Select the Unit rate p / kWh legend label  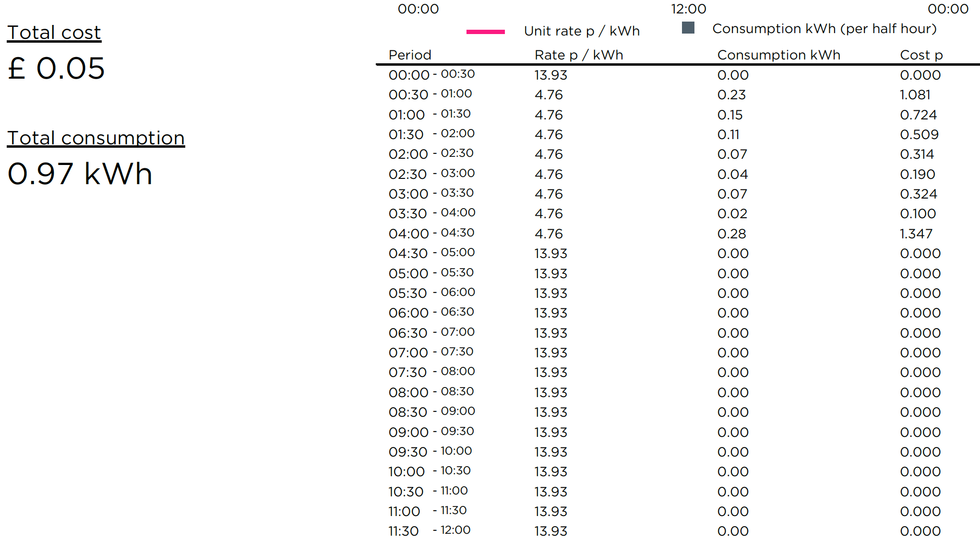(582, 31)
